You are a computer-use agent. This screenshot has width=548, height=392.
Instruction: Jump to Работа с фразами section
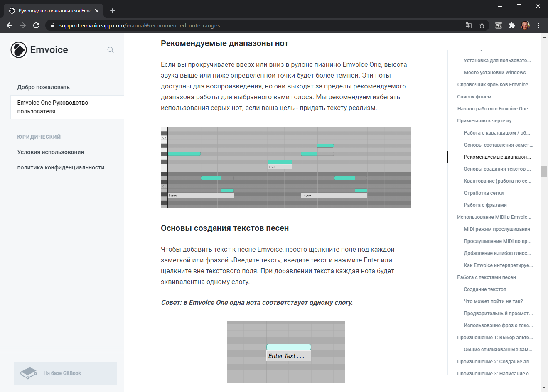[485, 205]
